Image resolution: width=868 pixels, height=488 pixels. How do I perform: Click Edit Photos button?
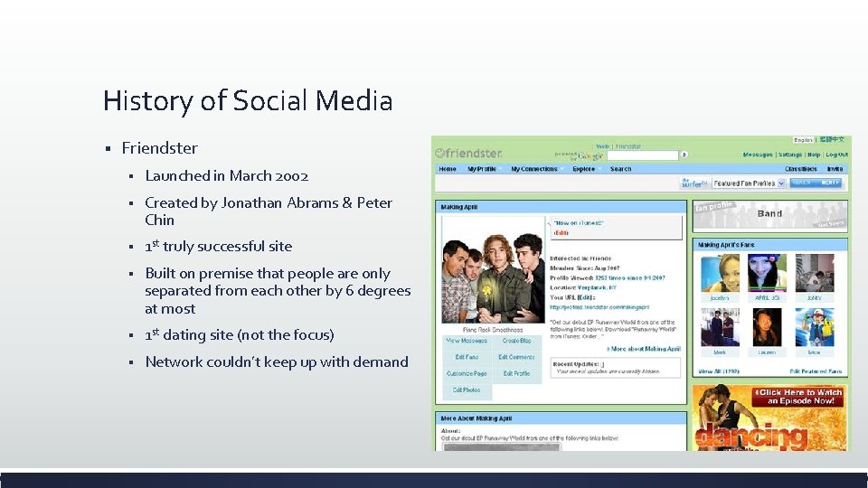pos(467,390)
